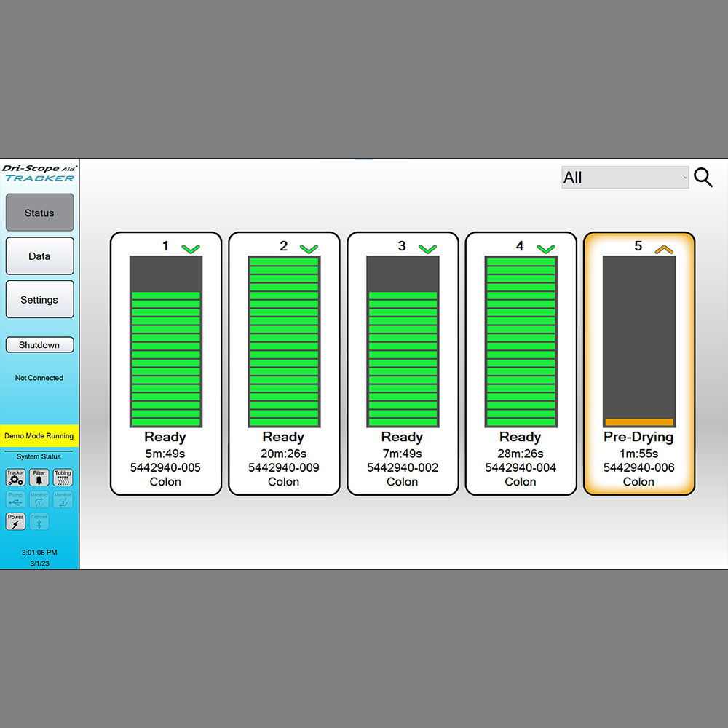Open the All filter dropdown
The width and height of the screenshot is (728, 728).
tap(625, 178)
